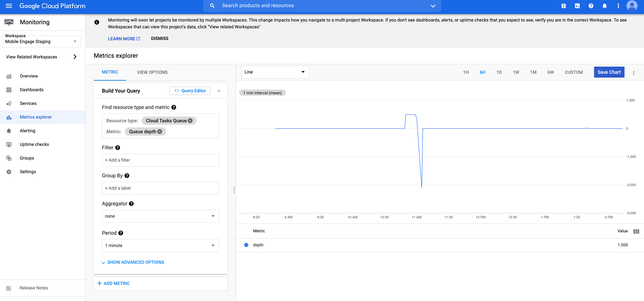Remove the Cloud Tasks Queue chip
Viewport: 644px width, 301px height.
tap(190, 121)
